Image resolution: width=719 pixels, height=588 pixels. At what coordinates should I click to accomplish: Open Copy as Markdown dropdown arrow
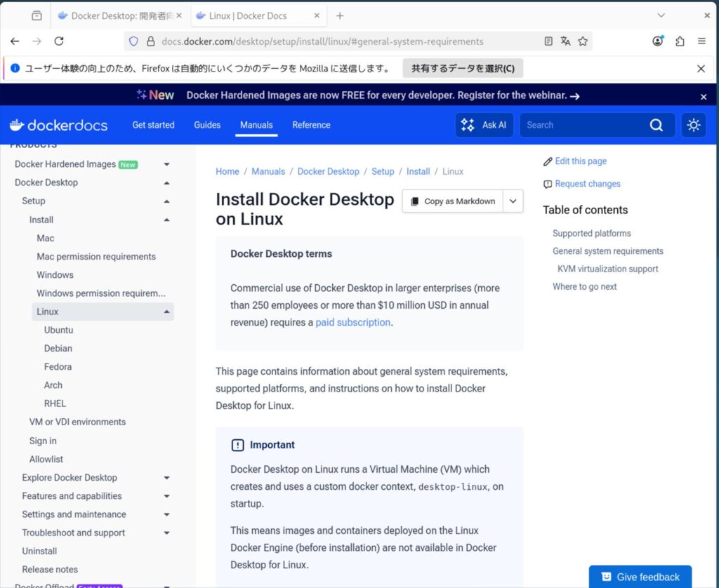(513, 201)
